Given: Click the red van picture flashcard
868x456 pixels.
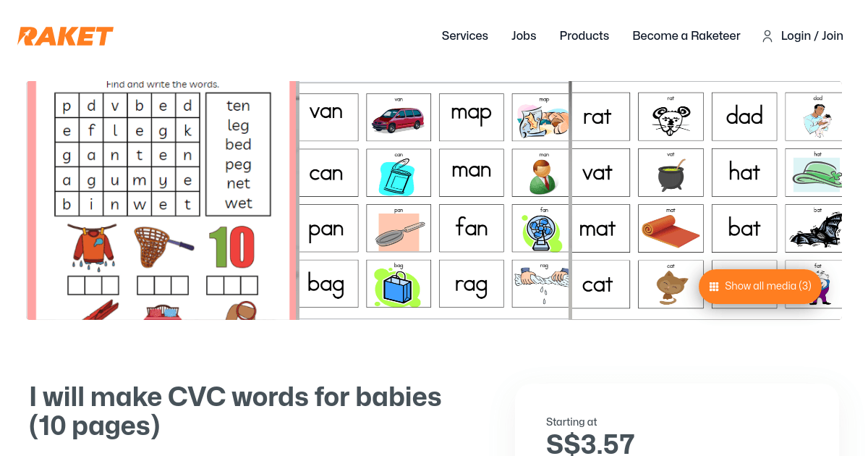Looking at the screenshot, I should [398, 117].
